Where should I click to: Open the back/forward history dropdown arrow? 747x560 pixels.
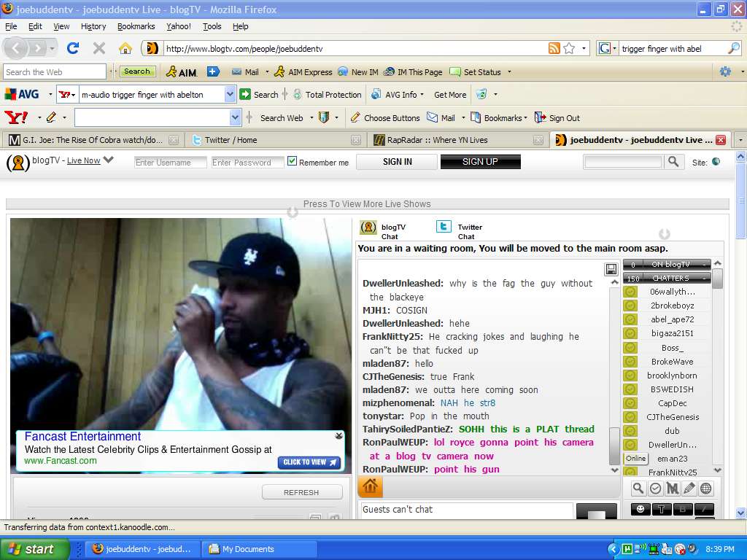coord(52,49)
